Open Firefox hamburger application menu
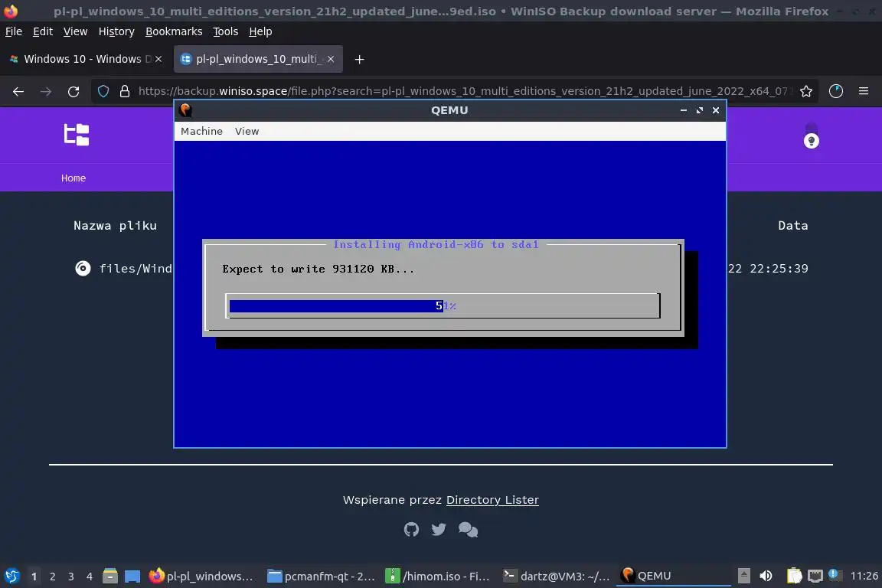882x588 pixels. (864, 91)
